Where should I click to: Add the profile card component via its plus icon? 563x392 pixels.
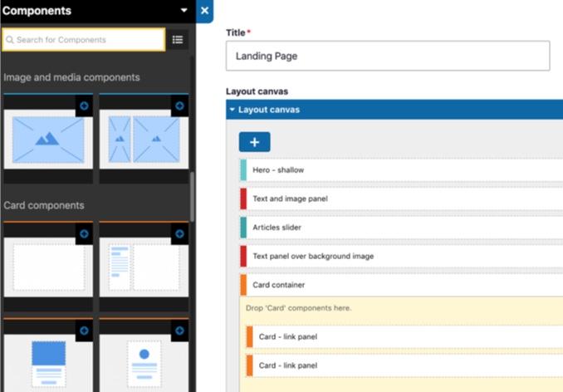pos(179,331)
